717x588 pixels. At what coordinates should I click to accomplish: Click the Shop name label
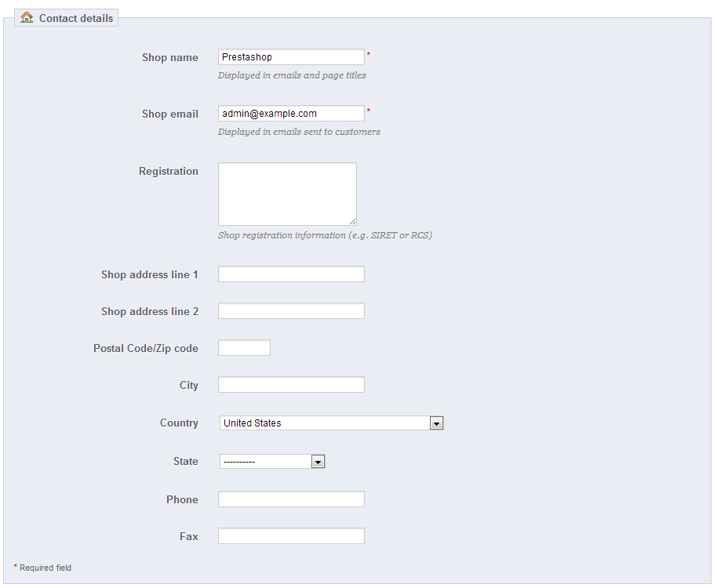pos(170,57)
